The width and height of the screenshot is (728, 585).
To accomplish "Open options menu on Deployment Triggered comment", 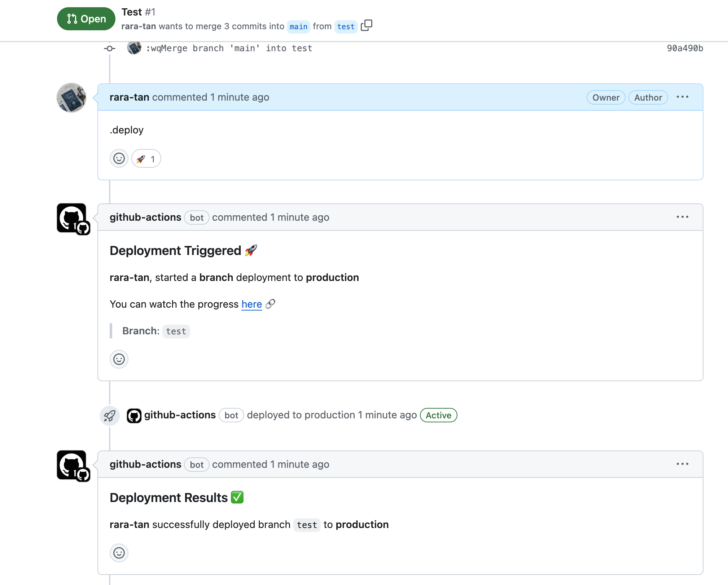I will click(x=683, y=217).
